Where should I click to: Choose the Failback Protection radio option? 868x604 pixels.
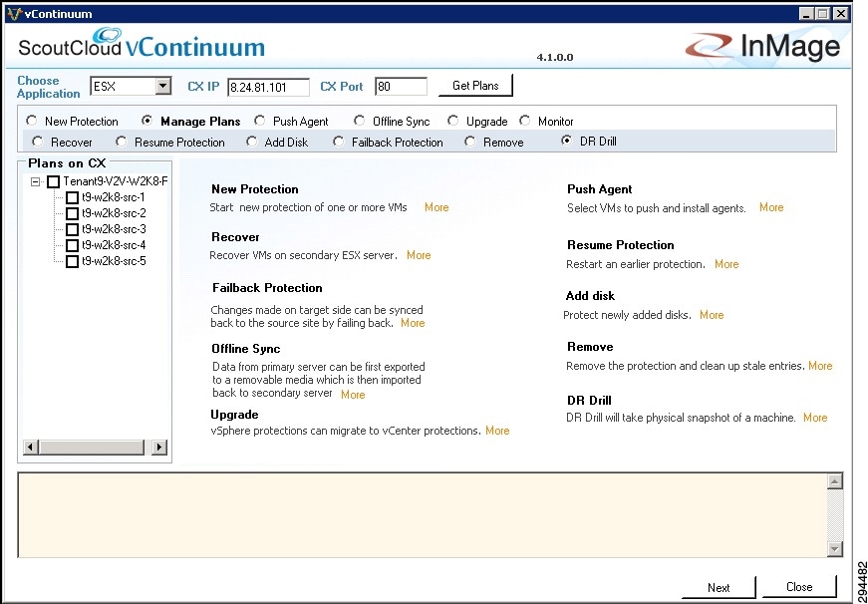click(338, 142)
